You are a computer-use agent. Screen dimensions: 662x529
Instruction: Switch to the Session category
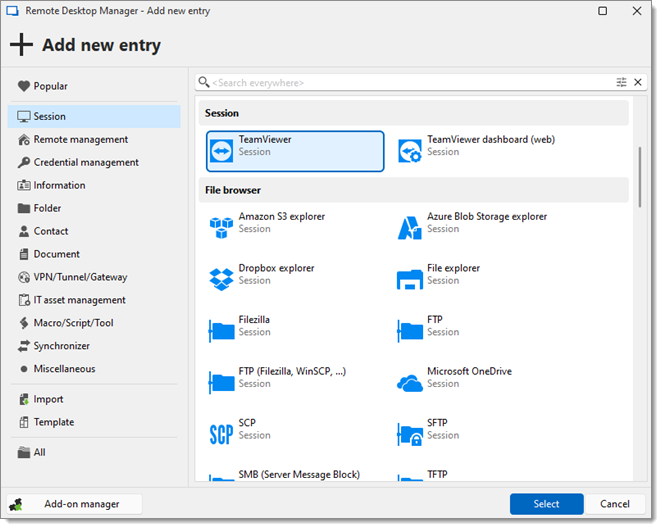coord(94,117)
